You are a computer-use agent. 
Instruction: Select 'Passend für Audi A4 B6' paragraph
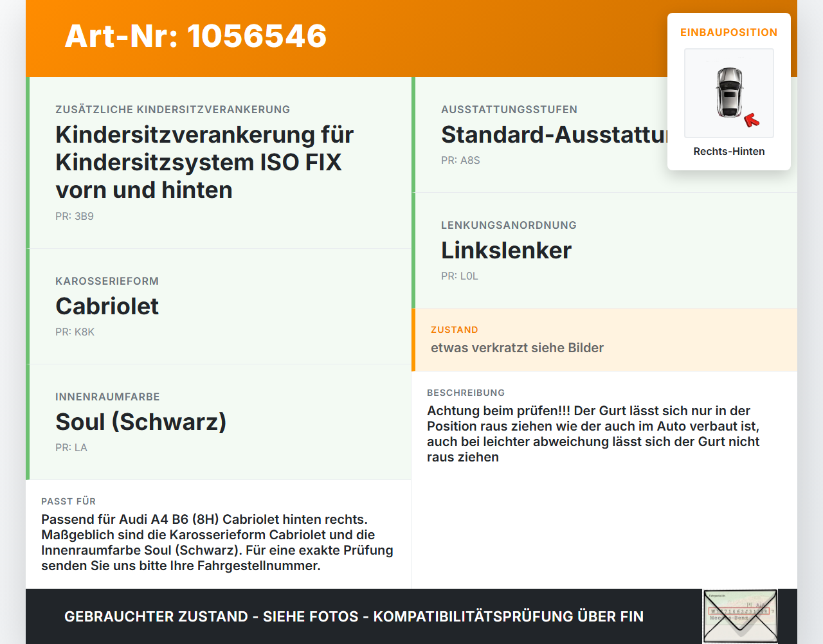(x=217, y=542)
